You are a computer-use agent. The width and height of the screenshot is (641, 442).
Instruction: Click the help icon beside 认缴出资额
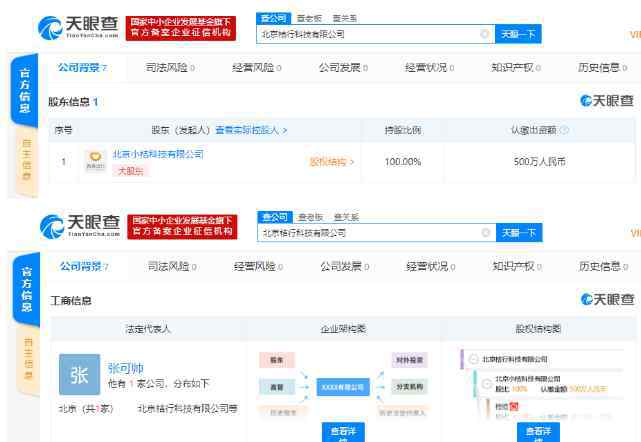pyautogui.click(x=564, y=130)
